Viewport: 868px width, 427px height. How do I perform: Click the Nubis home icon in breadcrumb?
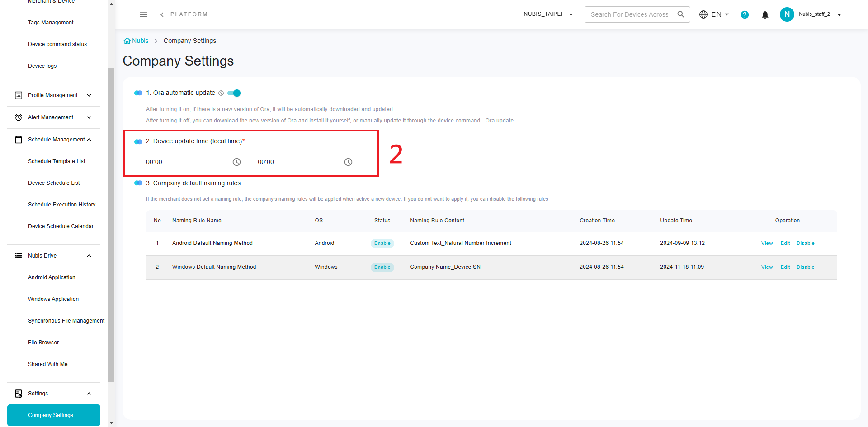127,41
